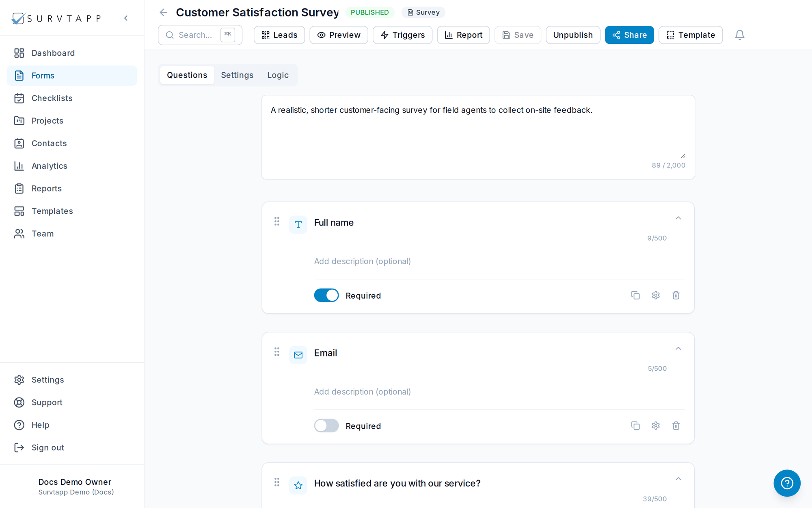Duplicate the Full name question
The width and height of the screenshot is (812, 508).
click(x=635, y=295)
